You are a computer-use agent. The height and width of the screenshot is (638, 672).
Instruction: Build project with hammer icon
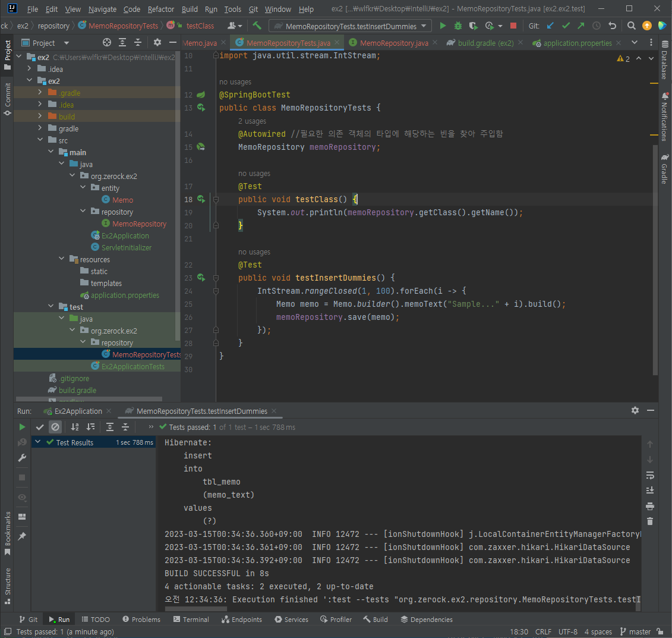coord(257,26)
